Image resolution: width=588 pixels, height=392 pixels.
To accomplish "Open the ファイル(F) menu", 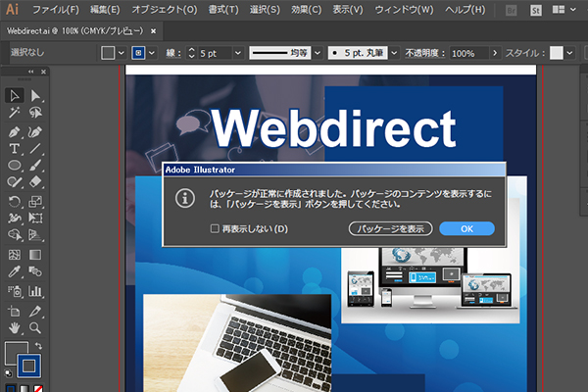I will click(56, 10).
